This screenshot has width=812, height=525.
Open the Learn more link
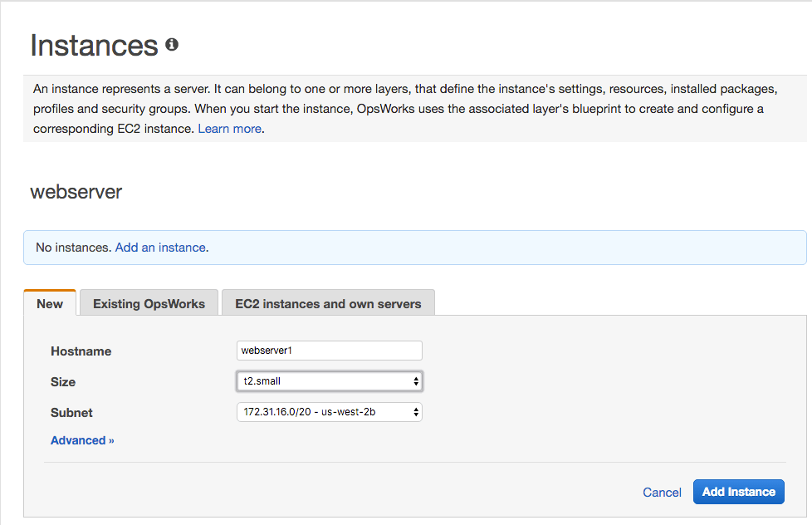229,129
